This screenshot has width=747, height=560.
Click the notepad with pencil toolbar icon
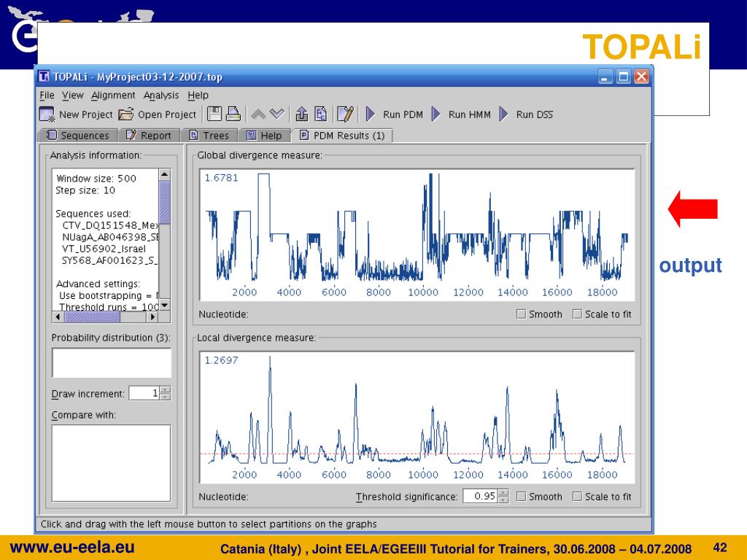click(345, 114)
